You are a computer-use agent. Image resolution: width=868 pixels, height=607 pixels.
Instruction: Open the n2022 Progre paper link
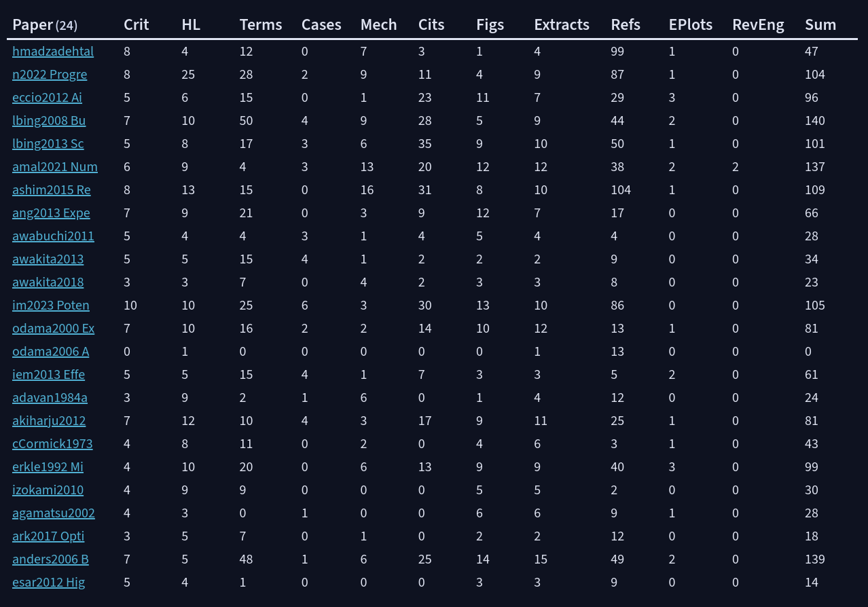(50, 75)
